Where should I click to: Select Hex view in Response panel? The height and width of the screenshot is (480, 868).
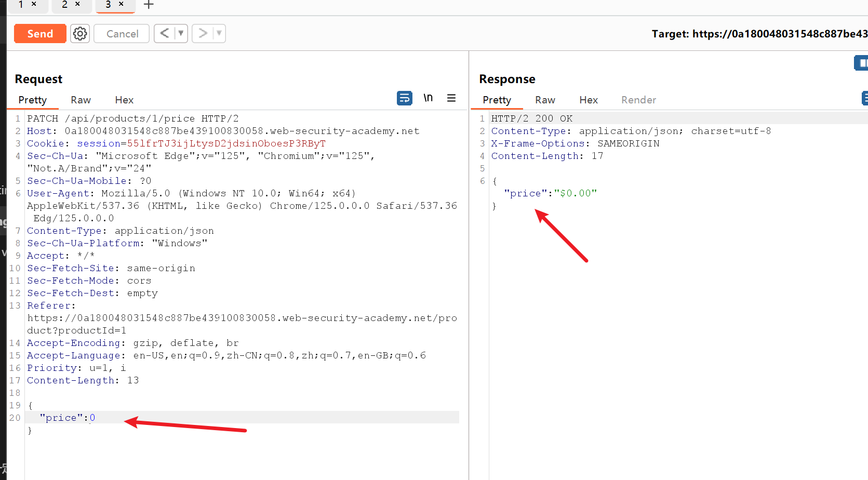coord(589,100)
